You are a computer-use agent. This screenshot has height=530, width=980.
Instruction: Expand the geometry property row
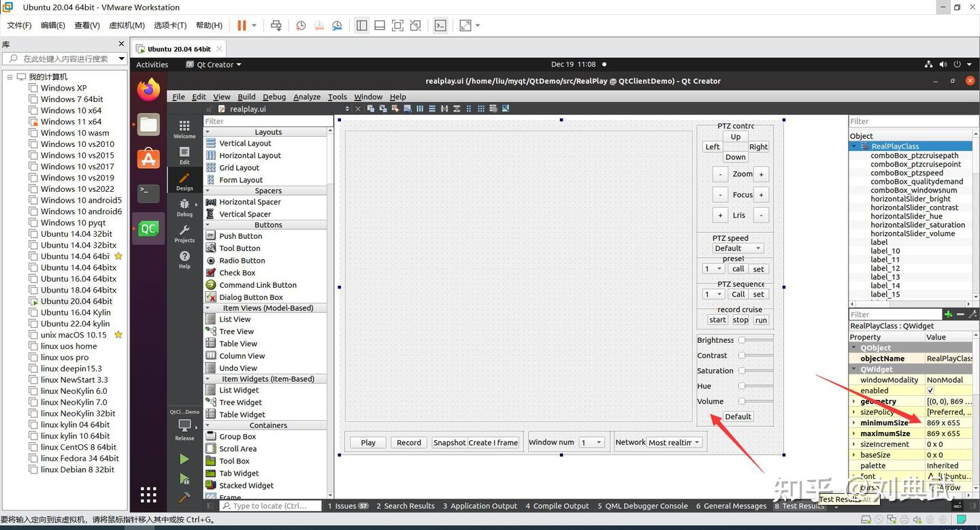(x=854, y=401)
